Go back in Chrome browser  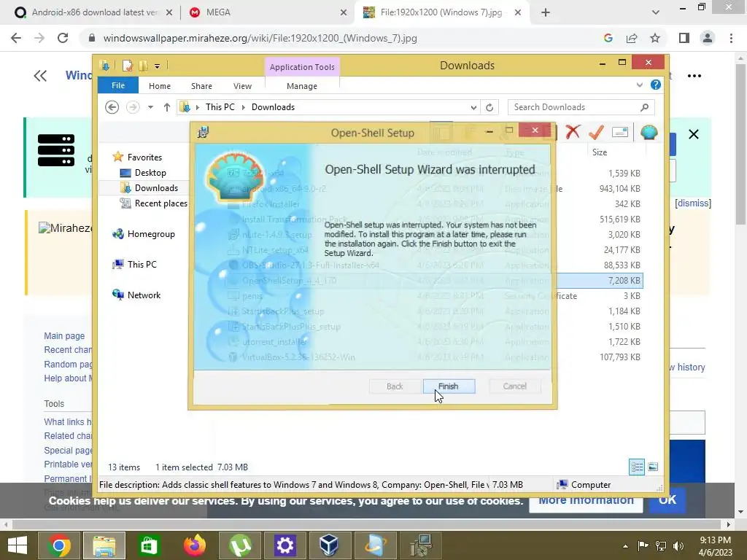pos(16,38)
